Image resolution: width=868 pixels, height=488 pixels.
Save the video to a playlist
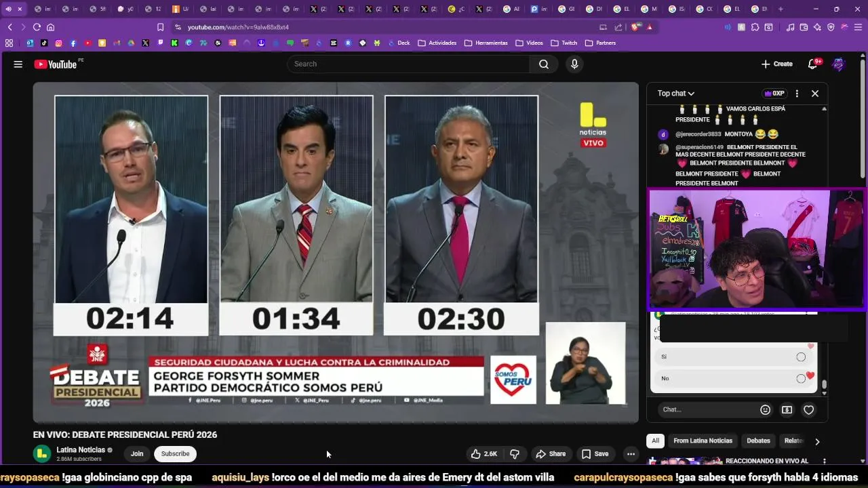tap(595, 454)
